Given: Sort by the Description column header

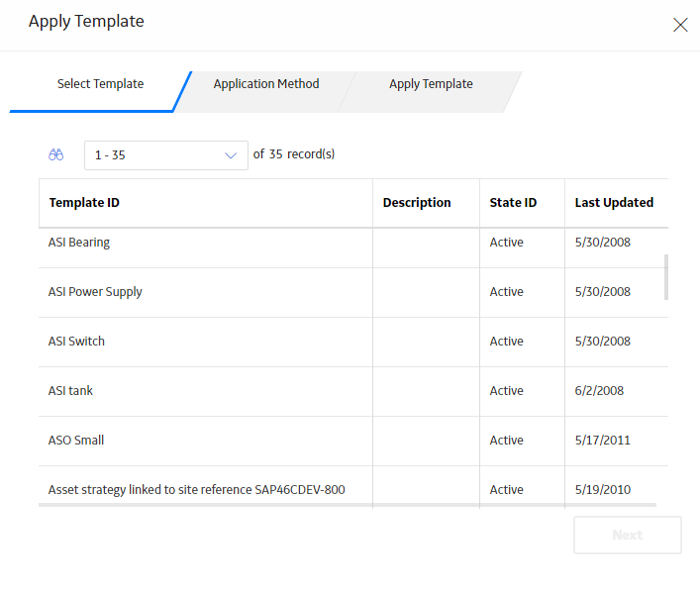Looking at the screenshot, I should click(417, 203).
